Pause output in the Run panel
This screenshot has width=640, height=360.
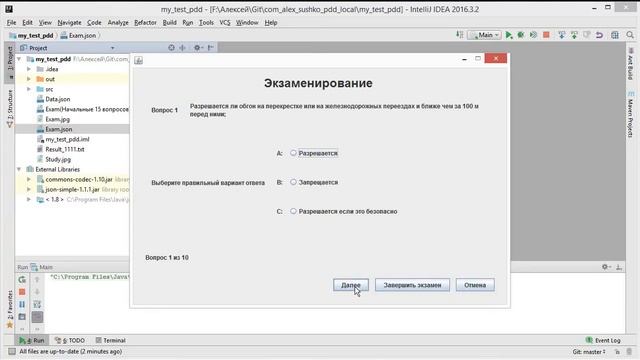(x=22, y=304)
